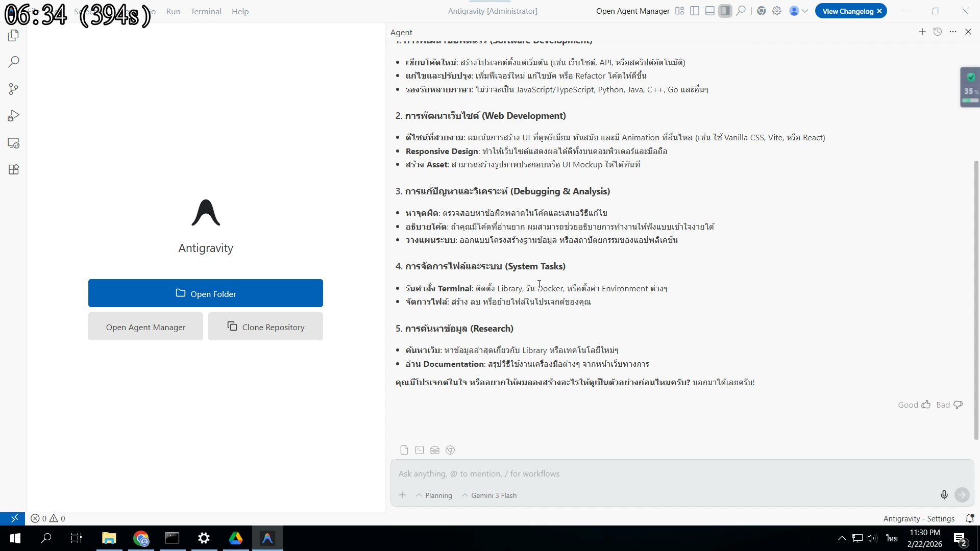Expand the account profile dropdown

click(798, 11)
